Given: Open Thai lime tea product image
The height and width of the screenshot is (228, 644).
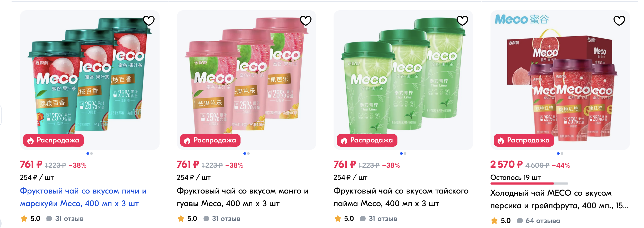Looking at the screenshot, I should coord(403,80).
